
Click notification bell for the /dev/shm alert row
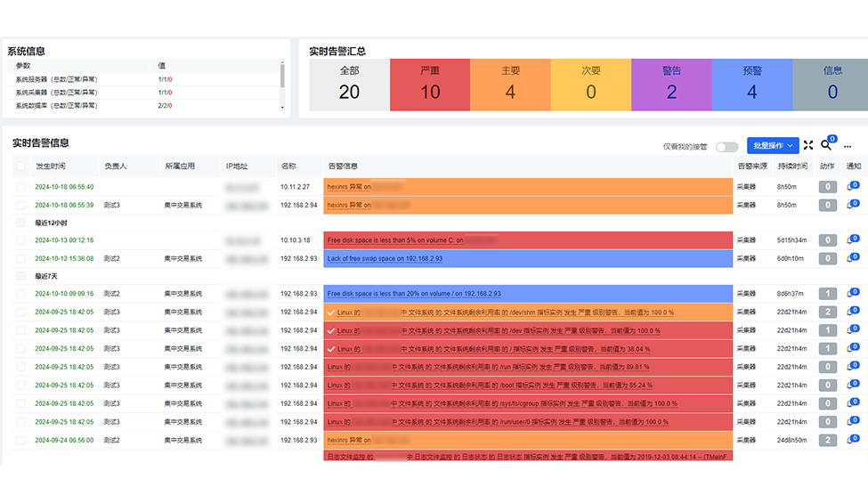coord(853,312)
